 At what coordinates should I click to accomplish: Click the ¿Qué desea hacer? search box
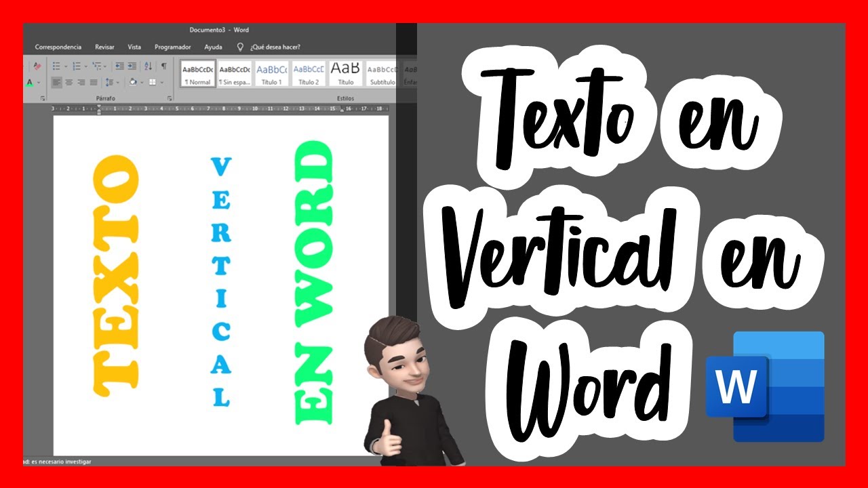coord(275,47)
